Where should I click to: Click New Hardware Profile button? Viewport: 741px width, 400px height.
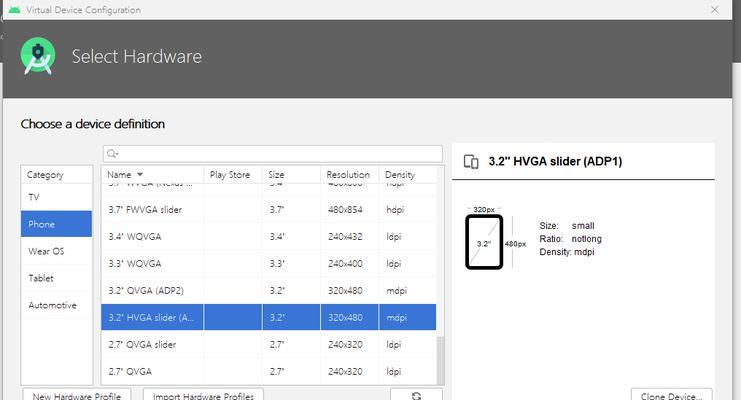tap(77, 395)
